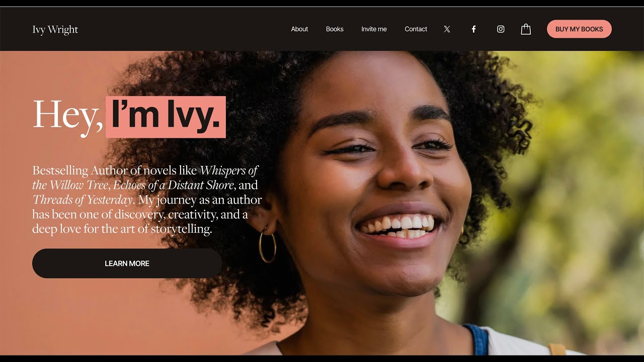Open the Contact navigation link
This screenshot has height=362, width=644.
[x=416, y=29]
